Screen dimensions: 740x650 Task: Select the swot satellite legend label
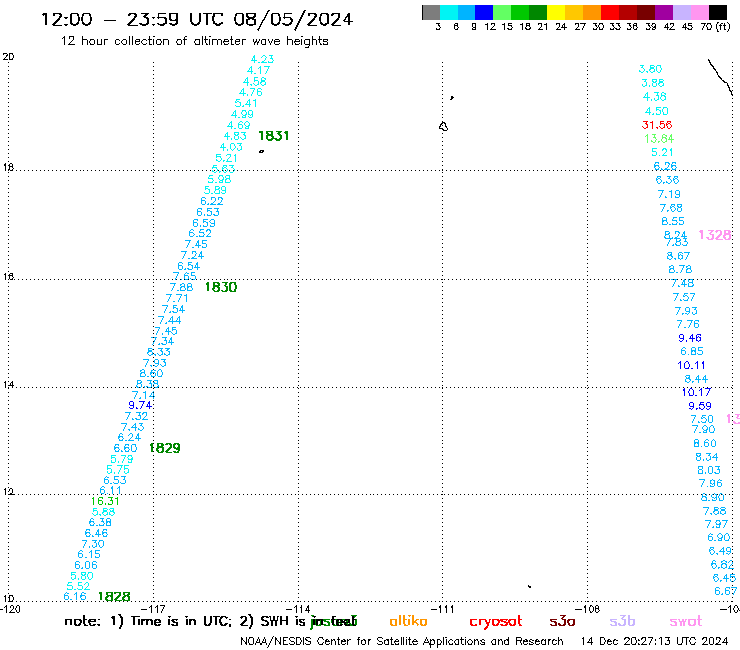pyautogui.click(x=686, y=622)
